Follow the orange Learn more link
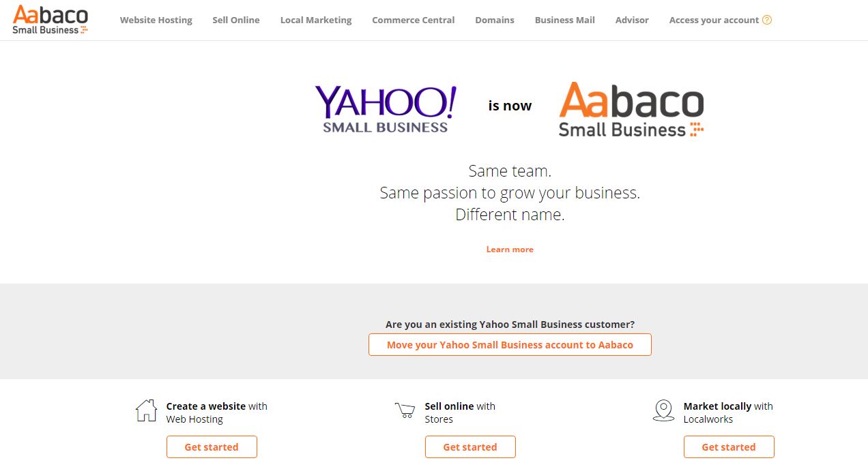This screenshot has width=868, height=467. pyautogui.click(x=510, y=250)
